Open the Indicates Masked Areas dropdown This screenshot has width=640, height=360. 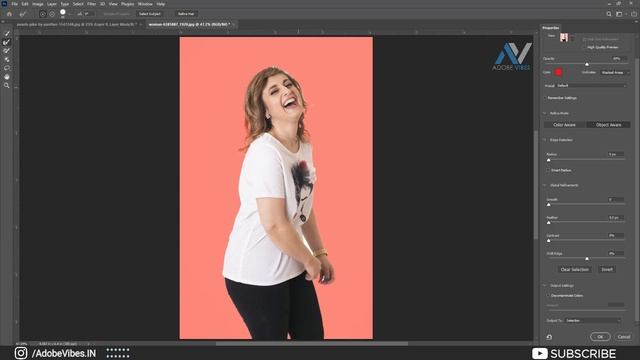pyautogui.click(x=615, y=73)
